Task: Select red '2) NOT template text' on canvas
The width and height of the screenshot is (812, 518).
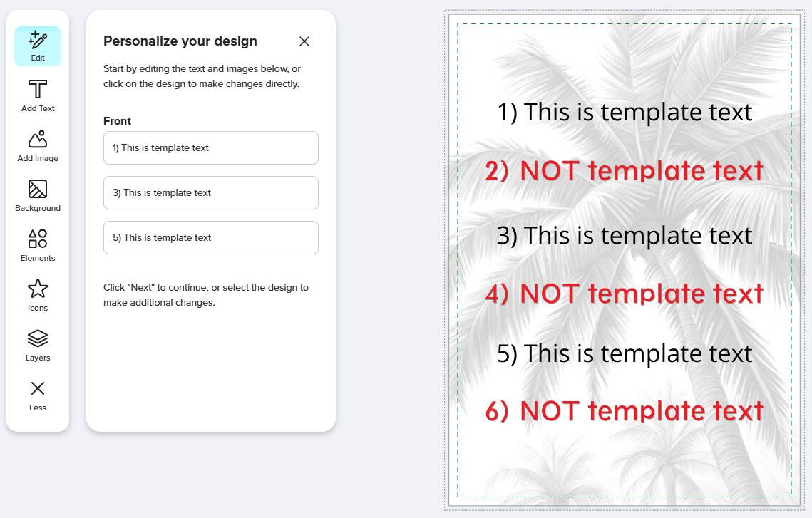Action: point(625,171)
